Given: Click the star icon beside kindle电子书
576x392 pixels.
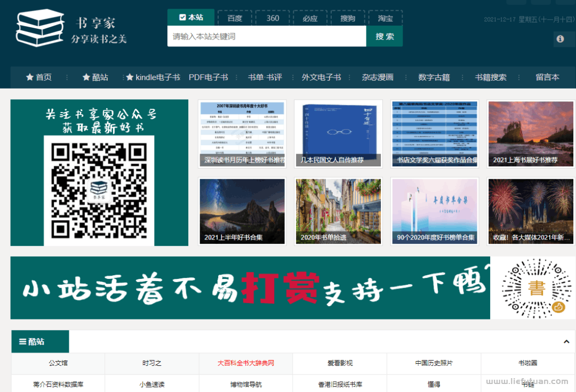Looking at the screenshot, I should [x=129, y=77].
